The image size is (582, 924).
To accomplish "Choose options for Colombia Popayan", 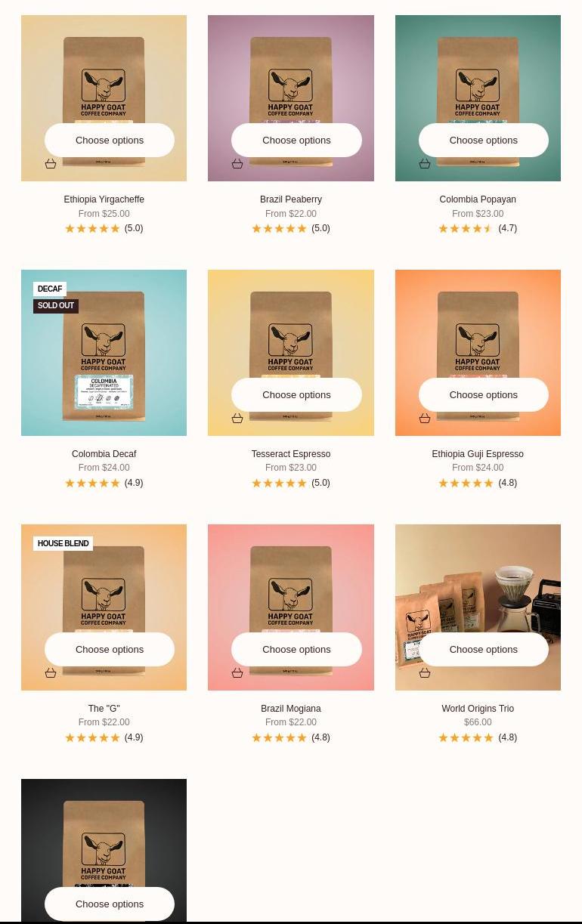I will pos(484,141).
